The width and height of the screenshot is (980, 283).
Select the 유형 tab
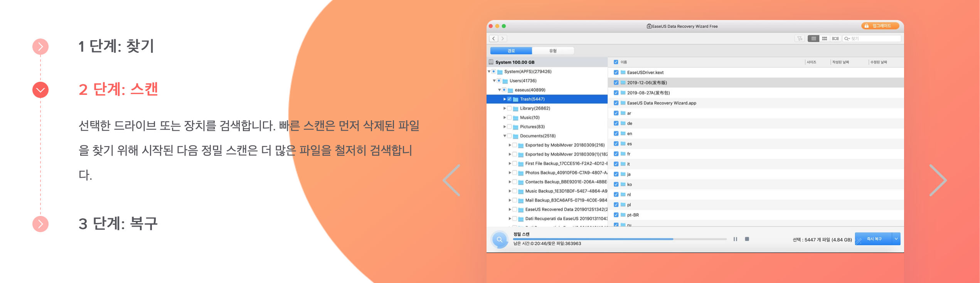tap(553, 51)
